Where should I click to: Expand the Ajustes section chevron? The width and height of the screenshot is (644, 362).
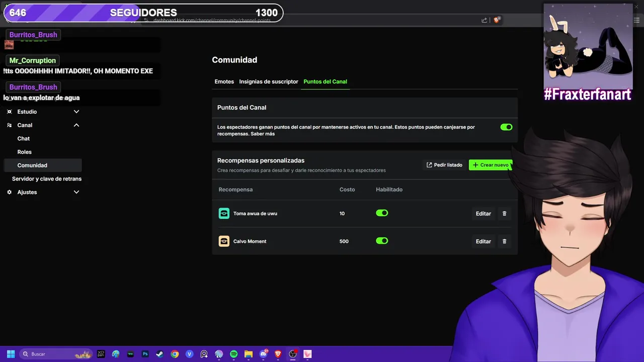point(76,192)
